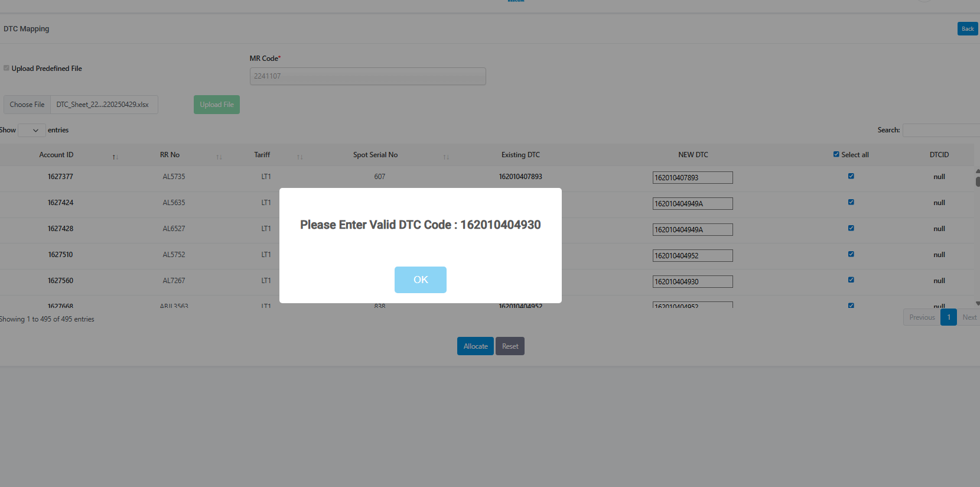The image size is (980, 487).
Task: Click the Tariff column header
Action: click(262, 155)
